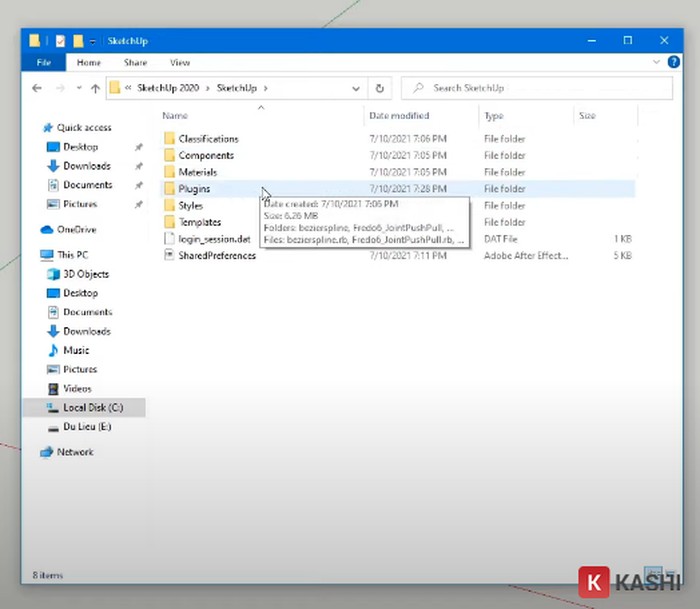
Task: Select Local Disk (C:) drive
Action: (x=84, y=408)
